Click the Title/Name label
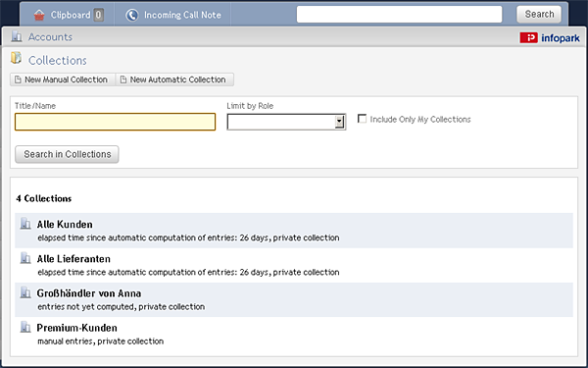 tap(35, 106)
